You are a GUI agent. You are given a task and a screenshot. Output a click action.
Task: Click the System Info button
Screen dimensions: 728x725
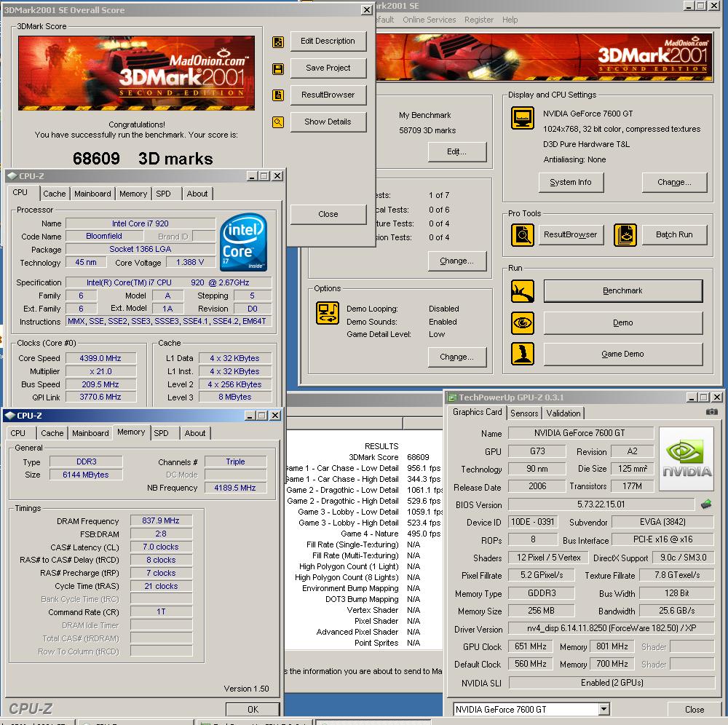pos(571,183)
